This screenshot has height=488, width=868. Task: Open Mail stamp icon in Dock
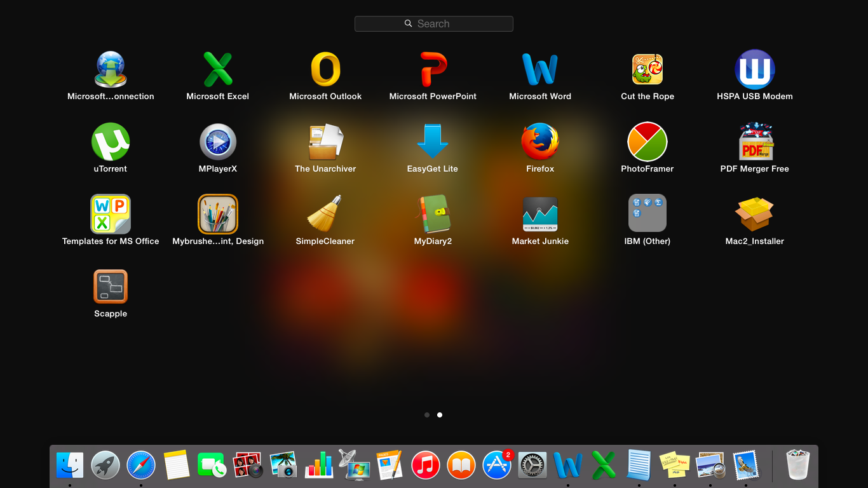tap(746, 465)
